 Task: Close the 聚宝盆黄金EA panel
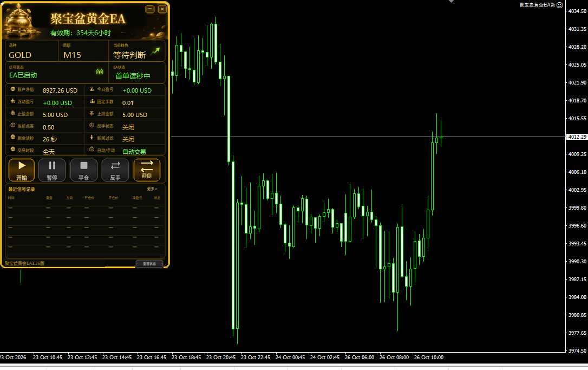coord(162,9)
